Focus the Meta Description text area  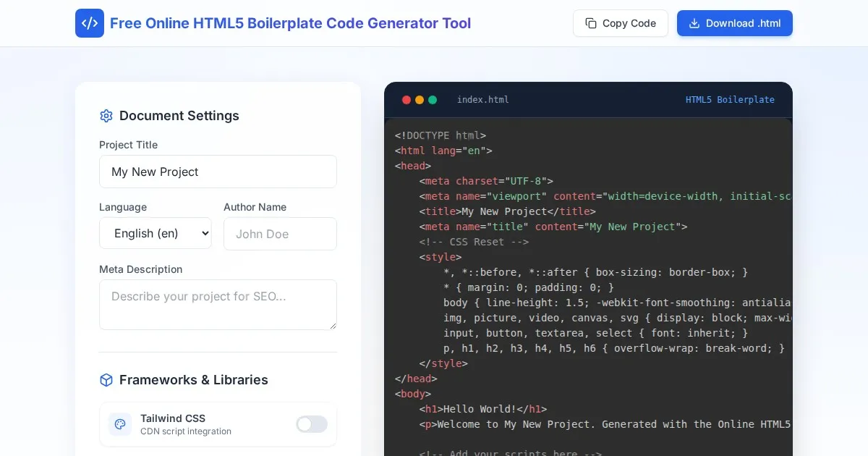[218, 304]
